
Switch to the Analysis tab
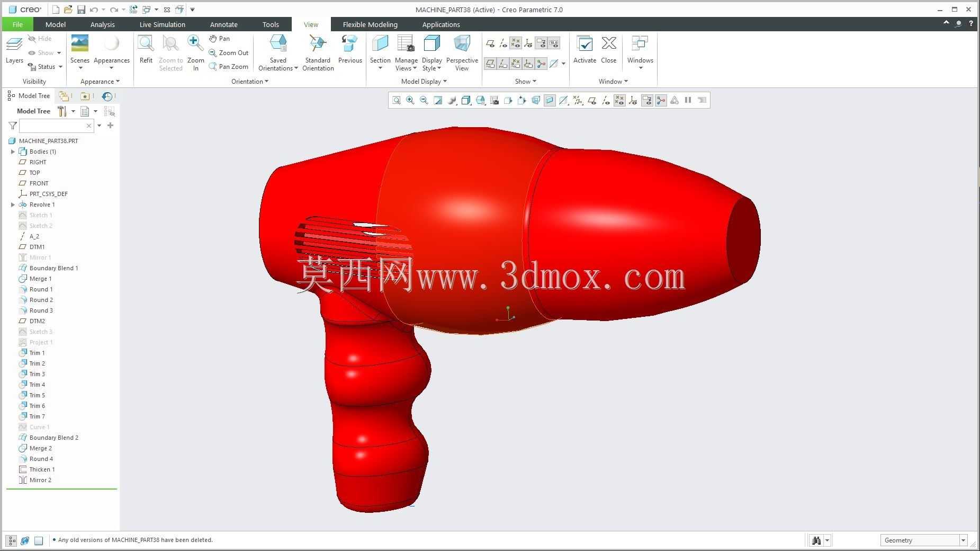click(102, 24)
